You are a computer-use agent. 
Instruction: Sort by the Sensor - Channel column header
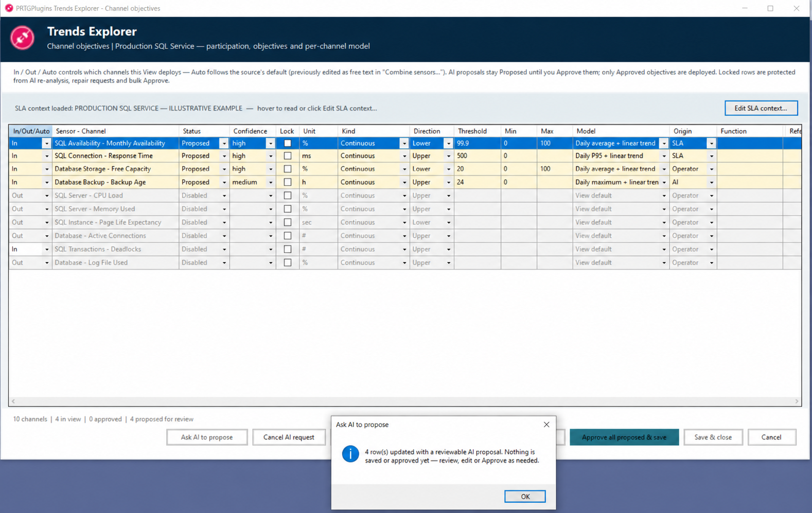pyautogui.click(x=115, y=131)
